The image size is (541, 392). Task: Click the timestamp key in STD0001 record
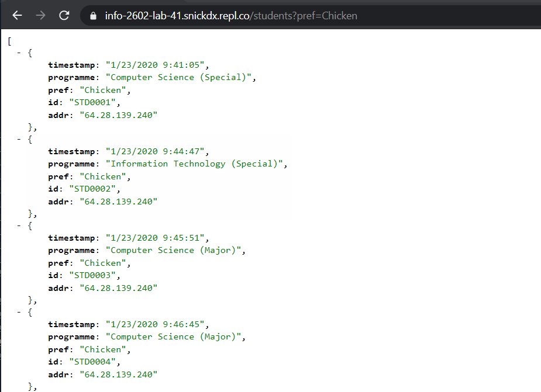(x=71, y=65)
